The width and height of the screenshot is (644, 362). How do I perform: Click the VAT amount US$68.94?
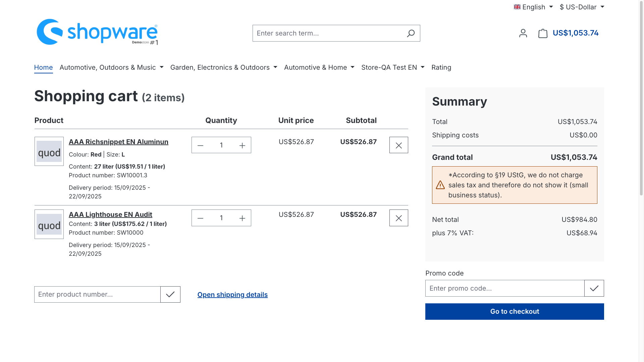(x=582, y=233)
